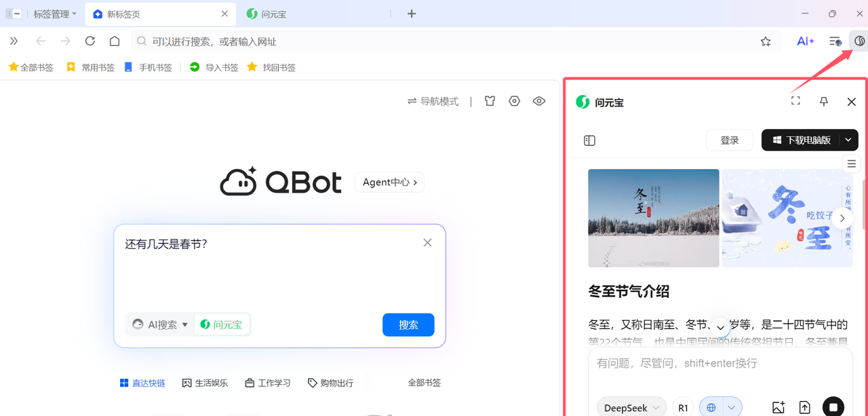The width and height of the screenshot is (868, 416).
Task: Upload a file in the chat box
Action: coord(804,407)
